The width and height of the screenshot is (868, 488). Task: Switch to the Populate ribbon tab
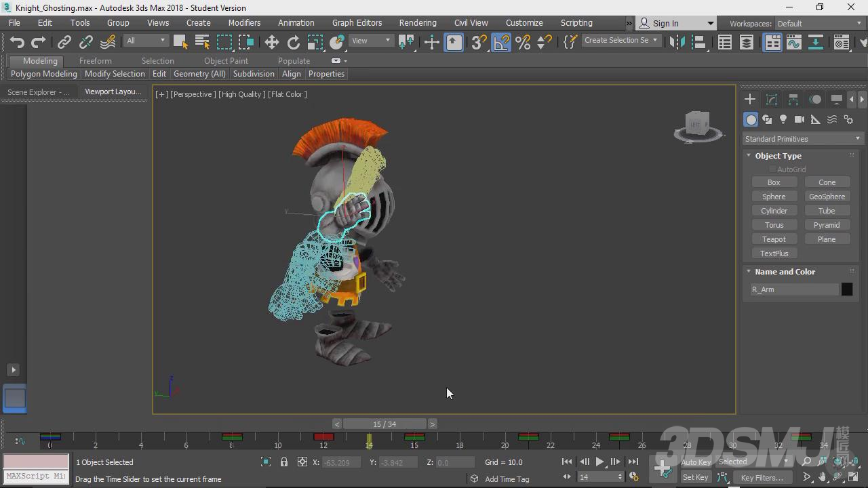pyautogui.click(x=294, y=61)
